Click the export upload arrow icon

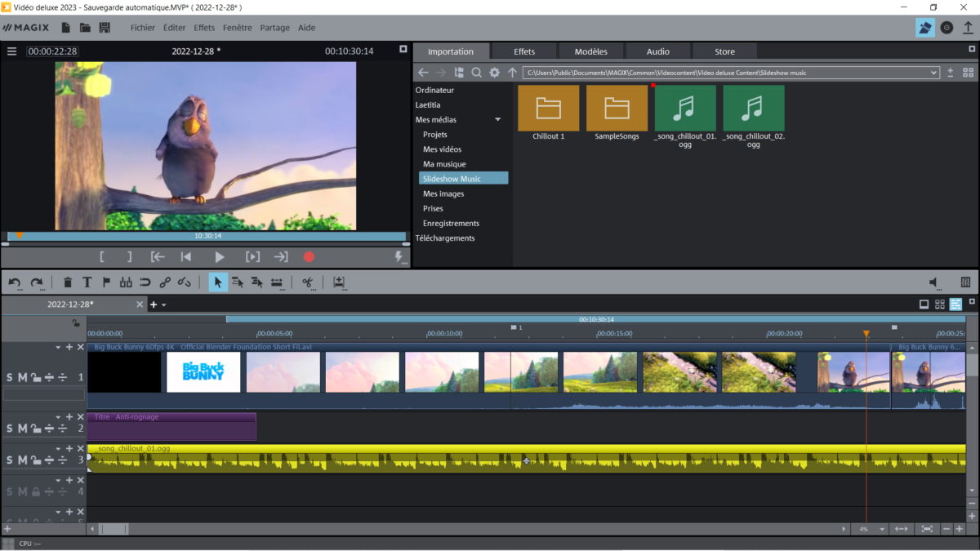[968, 28]
